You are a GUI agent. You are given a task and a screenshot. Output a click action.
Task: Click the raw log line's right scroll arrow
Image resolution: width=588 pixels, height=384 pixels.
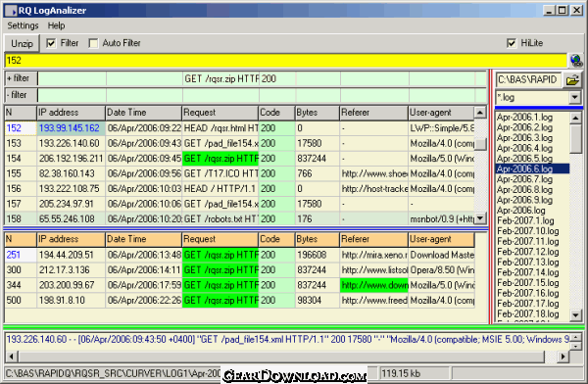pyautogui.click(x=563, y=357)
